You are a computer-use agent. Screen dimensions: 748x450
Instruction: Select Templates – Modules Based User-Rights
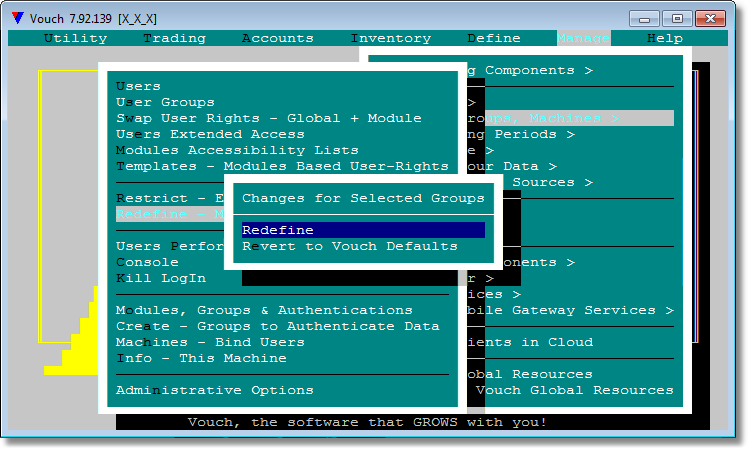click(282, 166)
